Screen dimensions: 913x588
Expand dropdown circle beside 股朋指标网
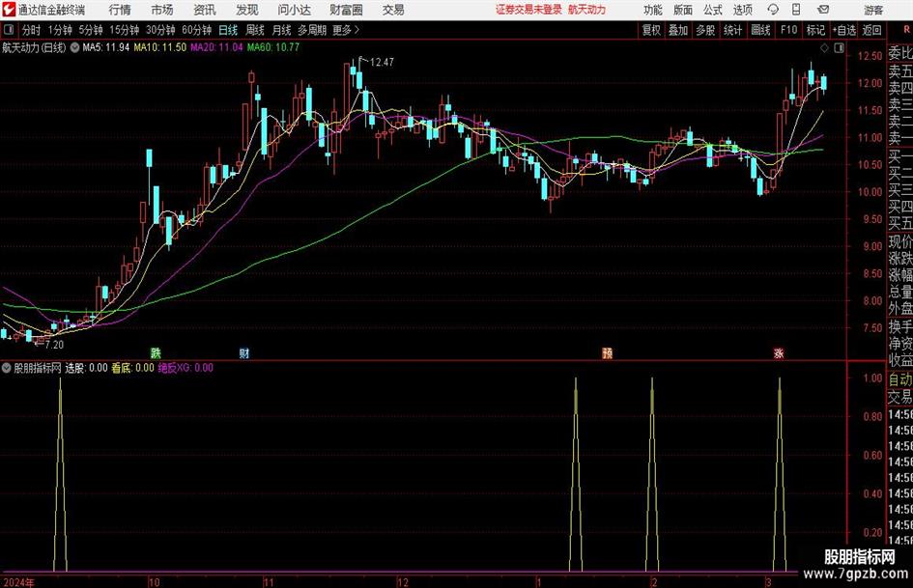coord(7,368)
